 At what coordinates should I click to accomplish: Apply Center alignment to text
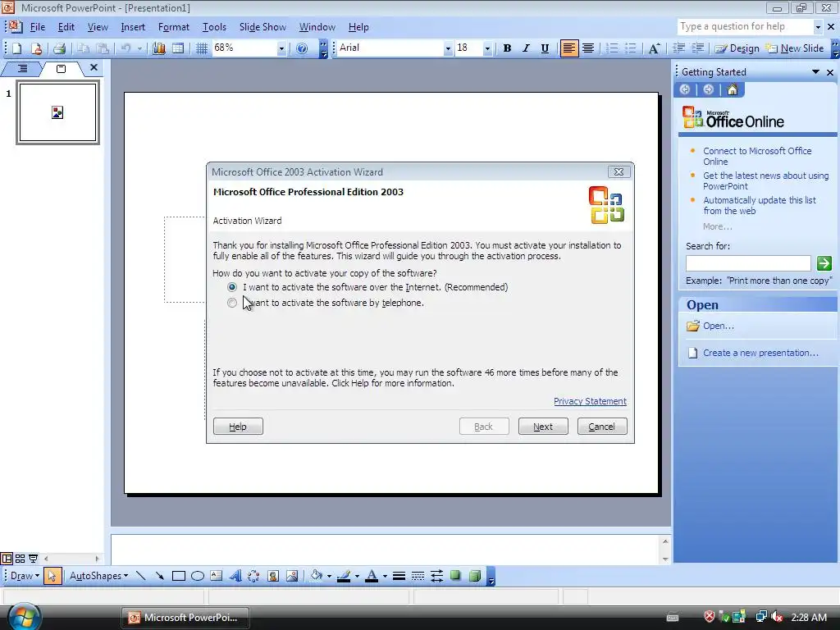coord(587,48)
